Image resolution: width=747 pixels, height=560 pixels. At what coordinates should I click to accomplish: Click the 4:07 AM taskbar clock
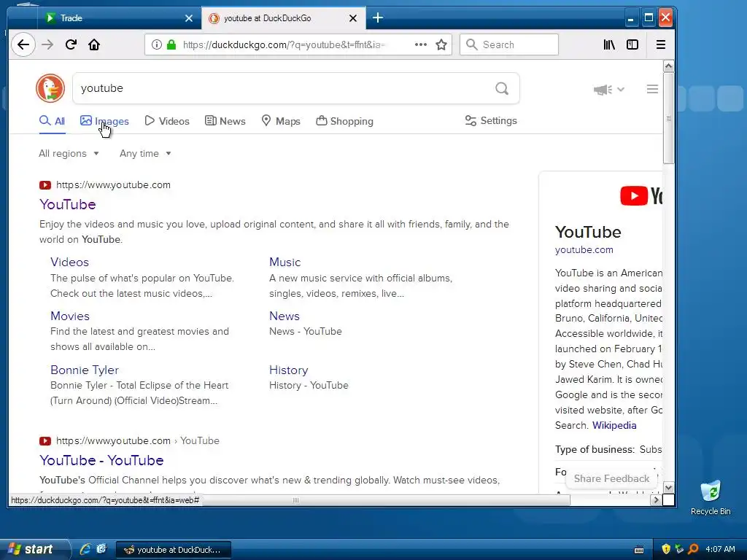720,549
